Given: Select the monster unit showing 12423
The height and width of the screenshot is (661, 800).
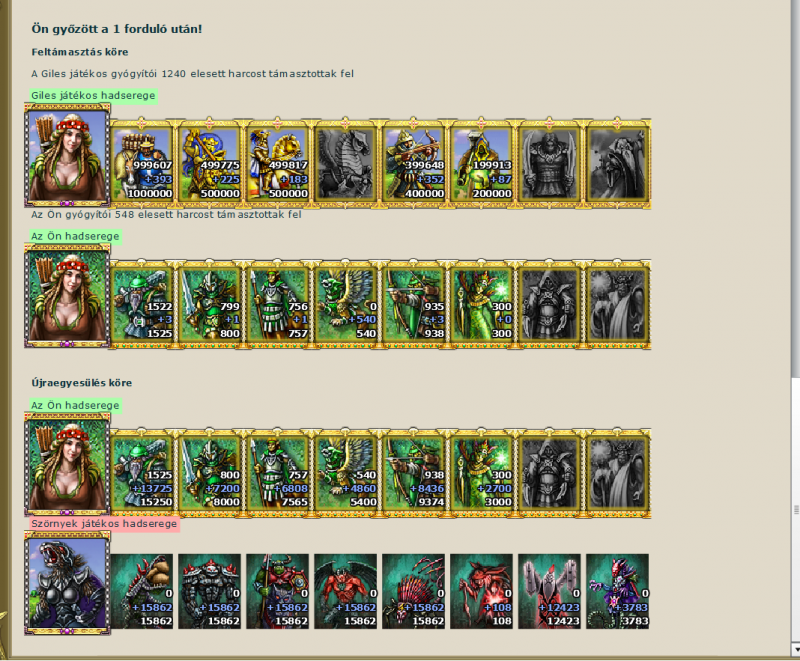Looking at the screenshot, I should click(549, 591).
